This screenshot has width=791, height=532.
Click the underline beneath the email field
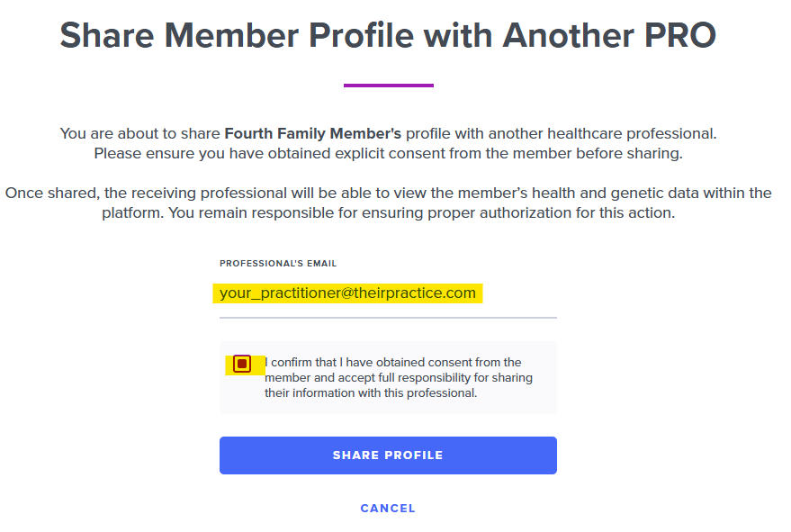coord(388,318)
